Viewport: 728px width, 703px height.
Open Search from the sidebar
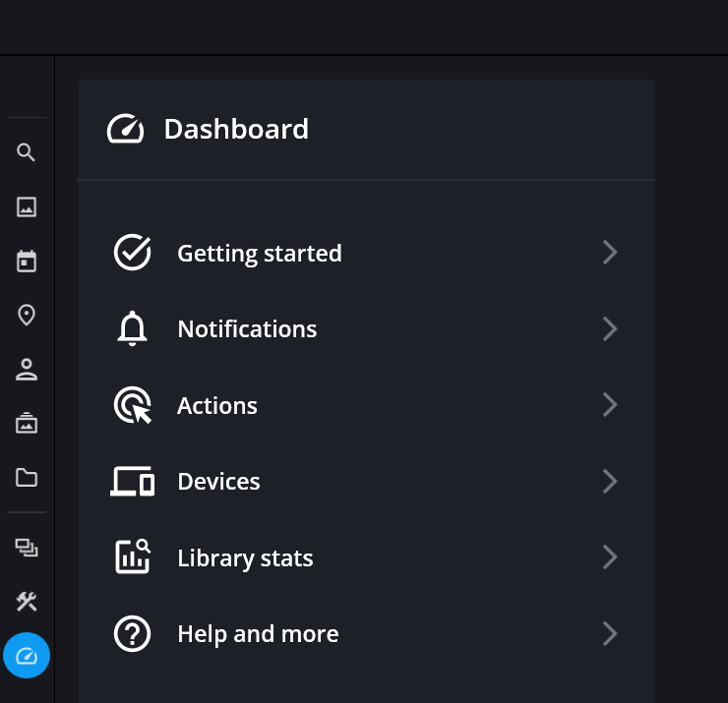(x=27, y=152)
